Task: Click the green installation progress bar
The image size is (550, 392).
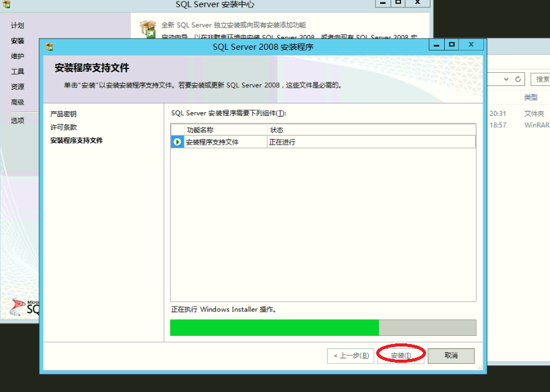Action: pyautogui.click(x=323, y=327)
